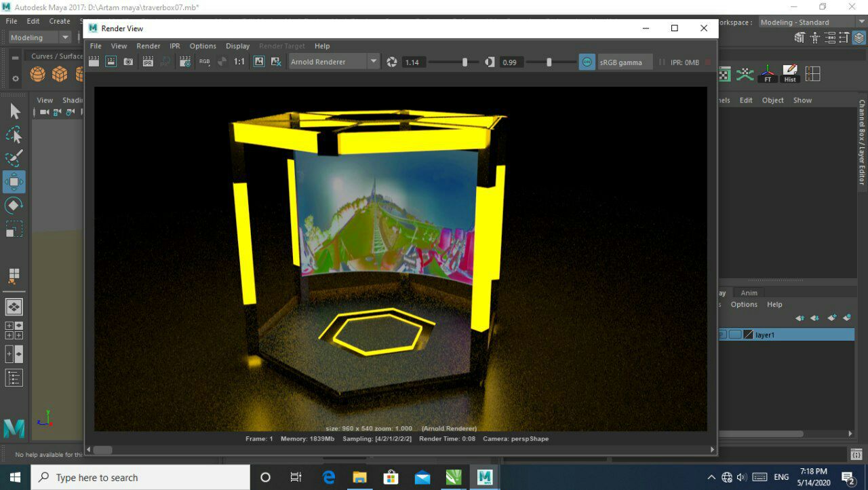Screen dimensions: 868x490
Task: Activate the Scale tool in the toolbox
Action: (14, 229)
